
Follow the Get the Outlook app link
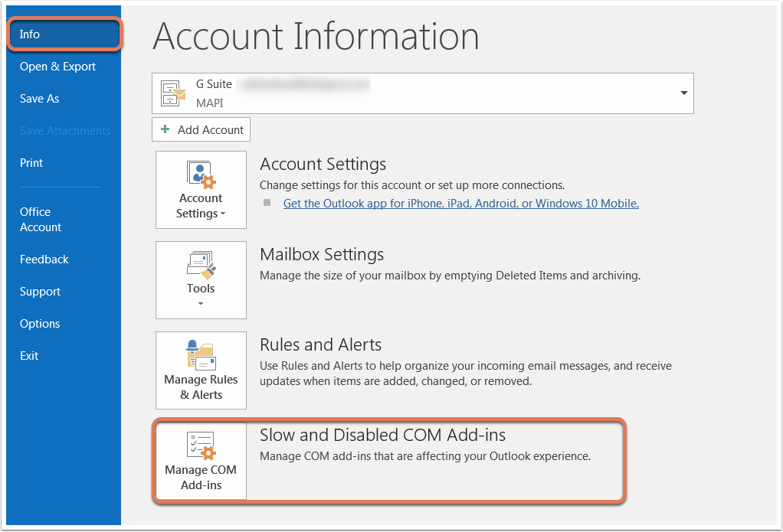click(460, 204)
